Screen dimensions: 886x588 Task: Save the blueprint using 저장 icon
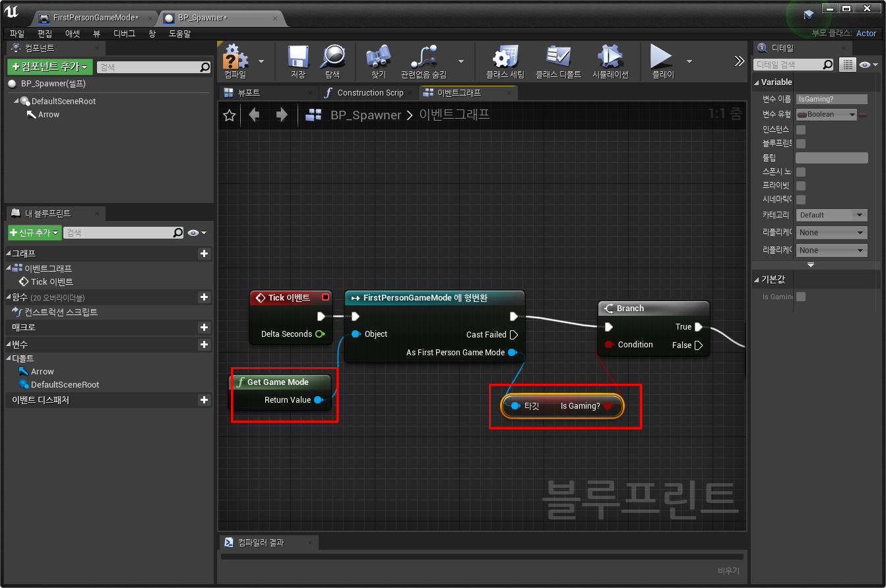298,61
